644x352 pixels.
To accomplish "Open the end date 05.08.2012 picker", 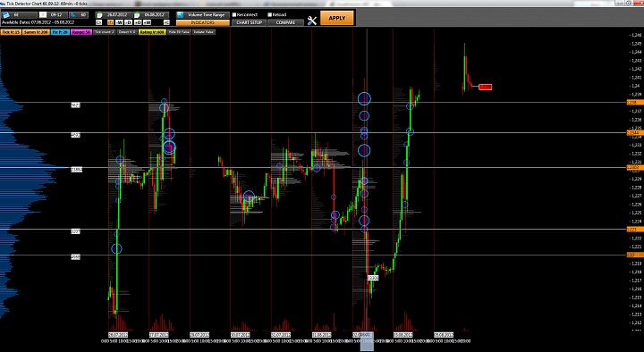I will (151, 15).
